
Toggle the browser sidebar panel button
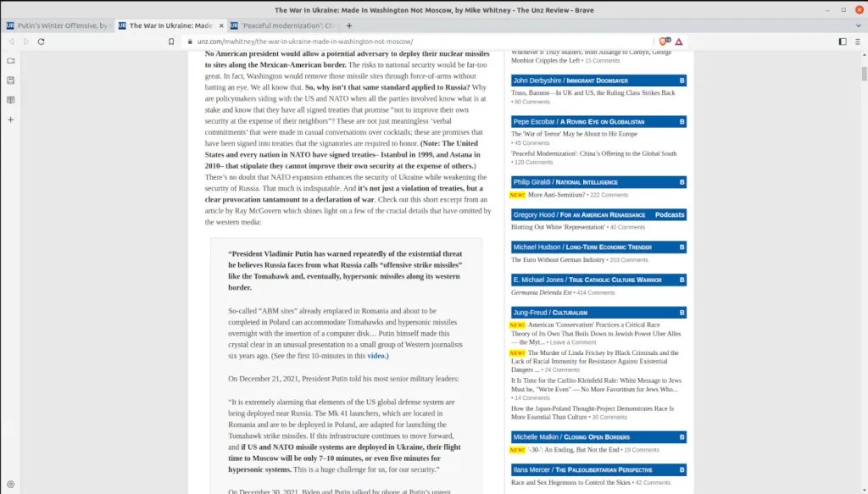pos(842,42)
